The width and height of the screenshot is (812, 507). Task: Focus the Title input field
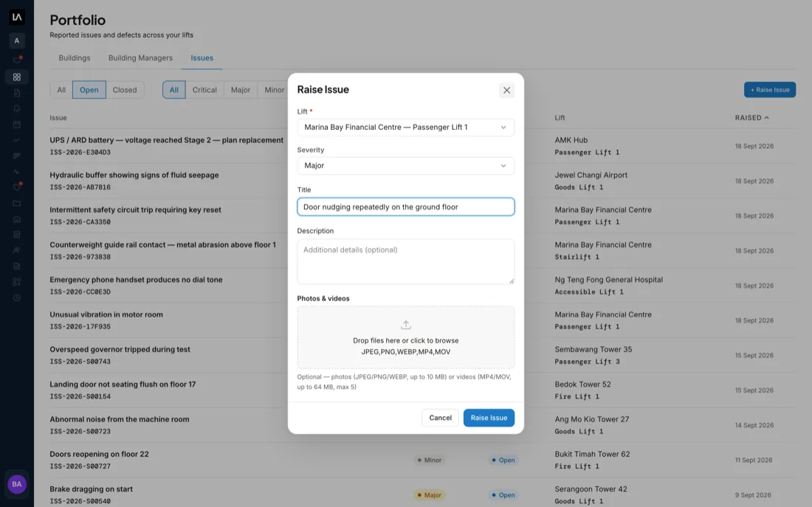point(405,207)
